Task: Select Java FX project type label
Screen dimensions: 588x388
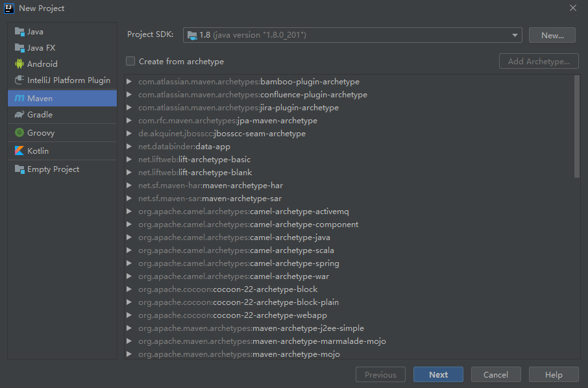Action: coord(42,48)
